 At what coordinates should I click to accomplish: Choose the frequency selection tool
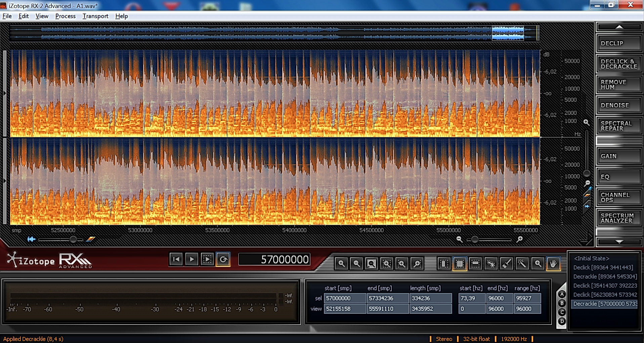475,264
